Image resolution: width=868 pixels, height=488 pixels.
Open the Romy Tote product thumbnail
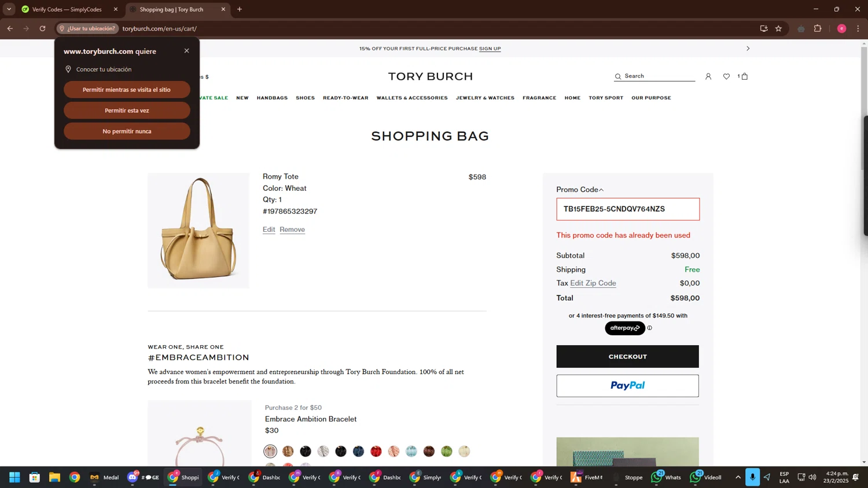point(198,231)
